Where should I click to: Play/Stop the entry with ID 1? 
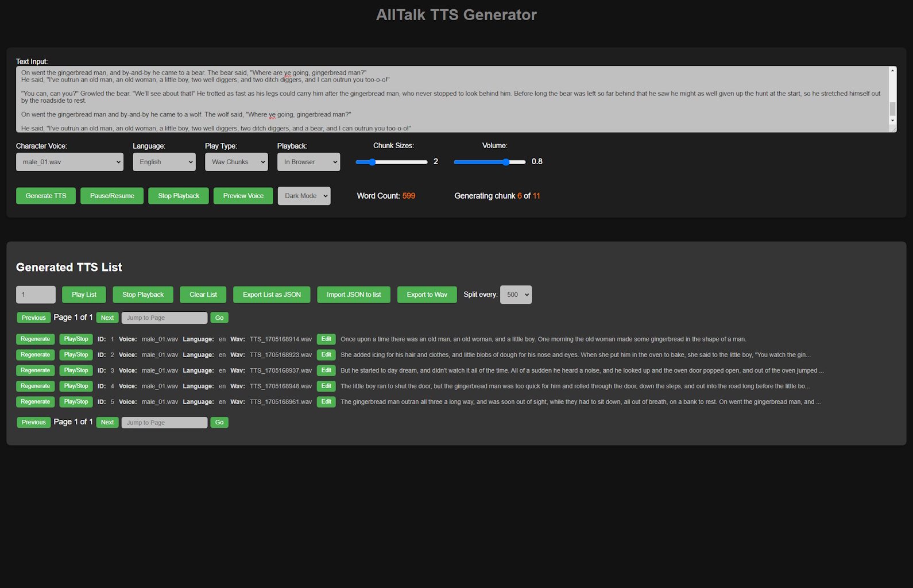click(76, 339)
